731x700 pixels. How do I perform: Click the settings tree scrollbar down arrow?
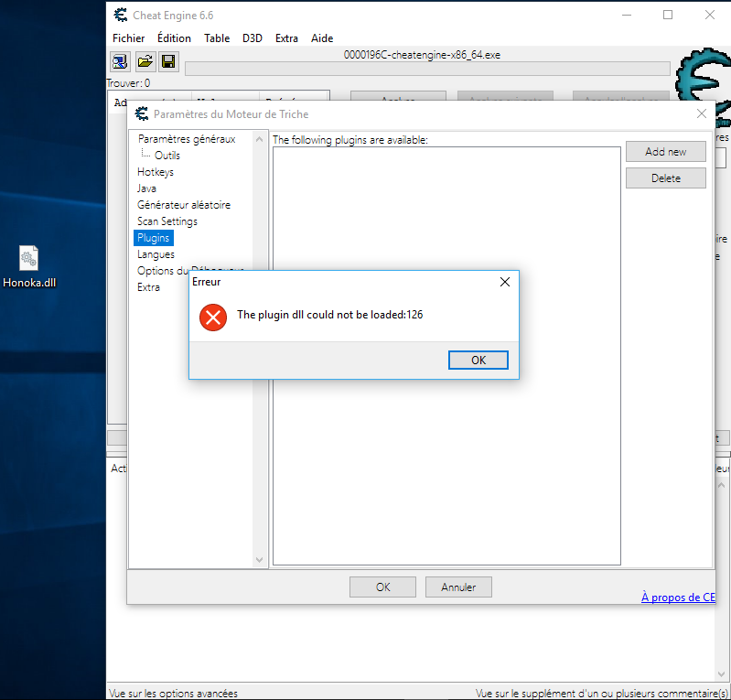coord(260,560)
